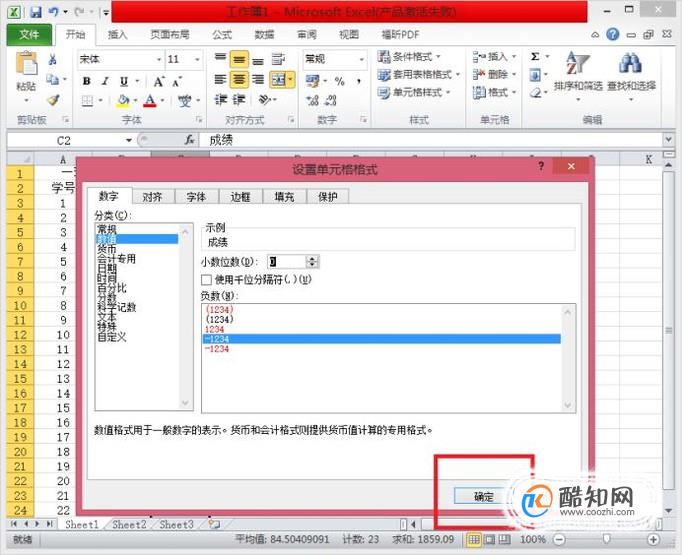The height and width of the screenshot is (555, 682).
Task: Open the Insert cells dropdown
Action: coord(495,57)
